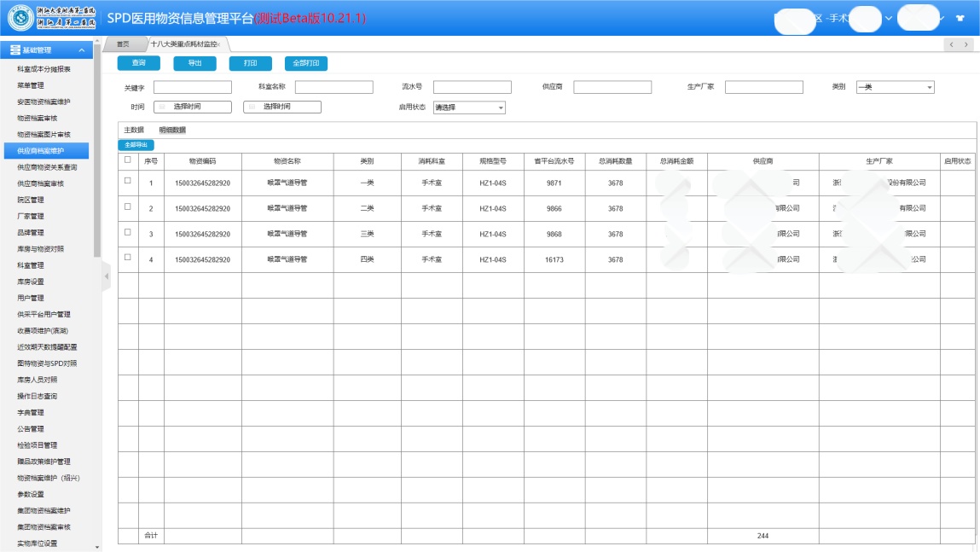This screenshot has height=552, width=980.
Task: Check the checkbox for row 3
Action: click(x=128, y=232)
